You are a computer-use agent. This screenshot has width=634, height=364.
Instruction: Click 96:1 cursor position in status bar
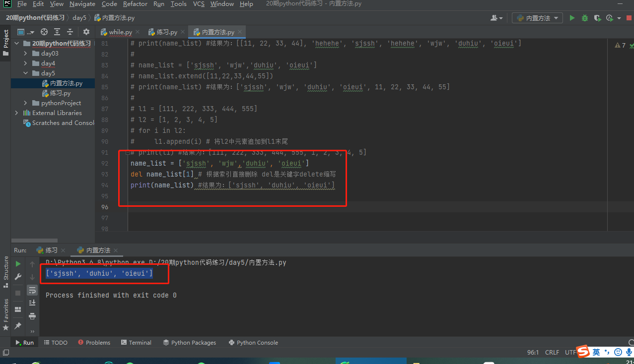533,352
